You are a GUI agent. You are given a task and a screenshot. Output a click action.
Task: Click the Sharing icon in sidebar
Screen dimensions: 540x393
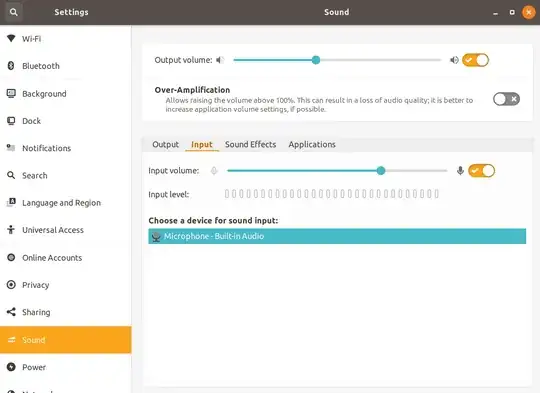coord(11,312)
